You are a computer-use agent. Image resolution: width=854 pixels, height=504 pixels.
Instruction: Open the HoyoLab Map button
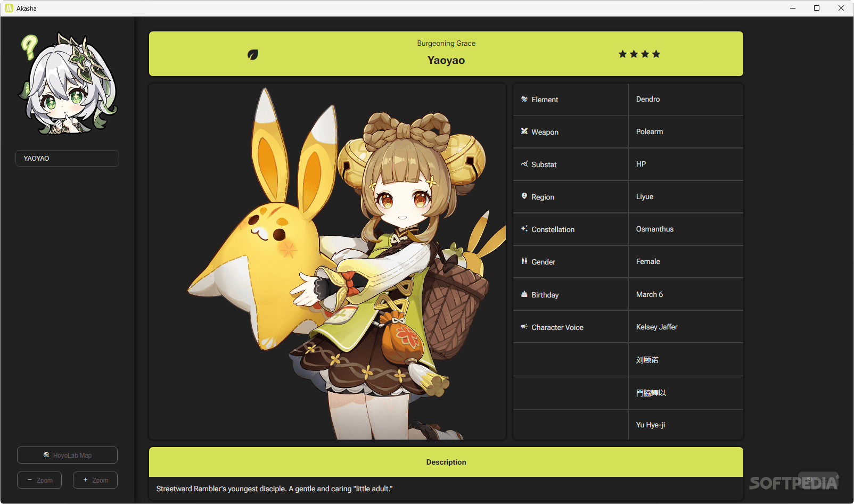[x=67, y=455]
